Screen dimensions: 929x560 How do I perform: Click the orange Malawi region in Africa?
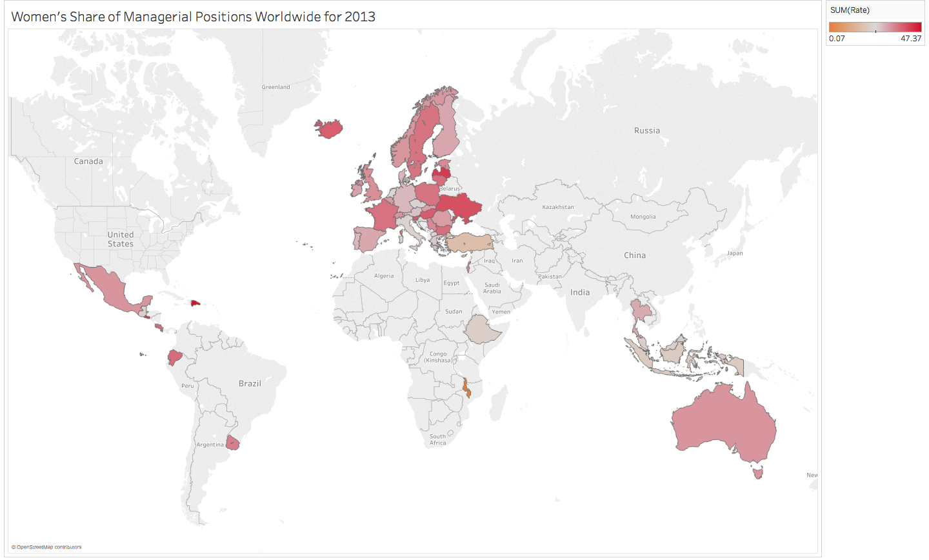click(466, 388)
